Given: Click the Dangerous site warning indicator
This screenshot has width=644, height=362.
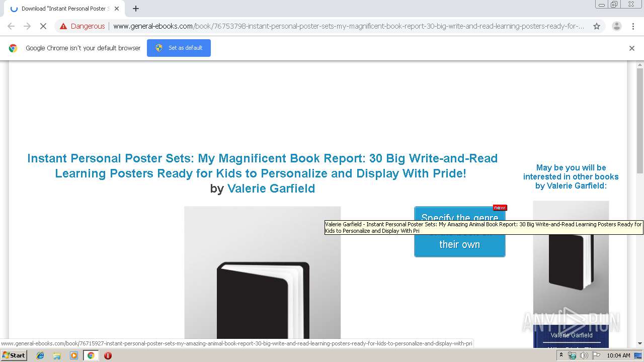Looking at the screenshot, I should tap(82, 26).
